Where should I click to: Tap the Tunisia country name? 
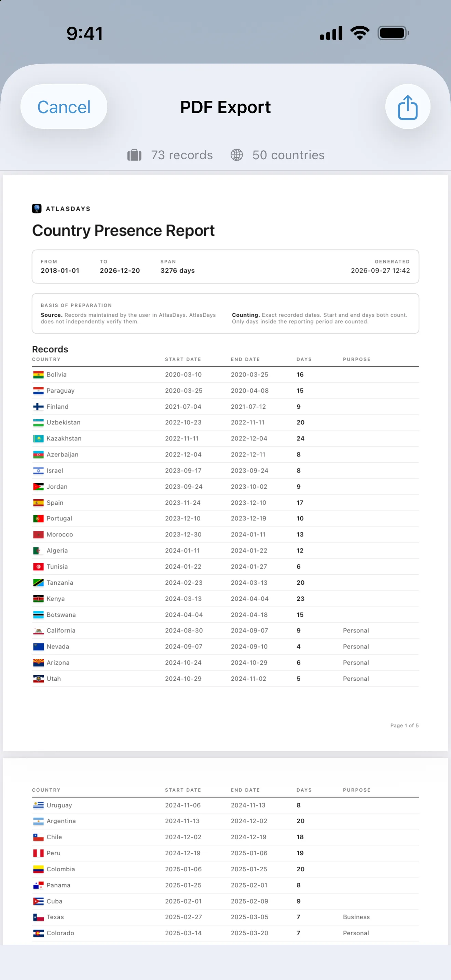(x=57, y=567)
